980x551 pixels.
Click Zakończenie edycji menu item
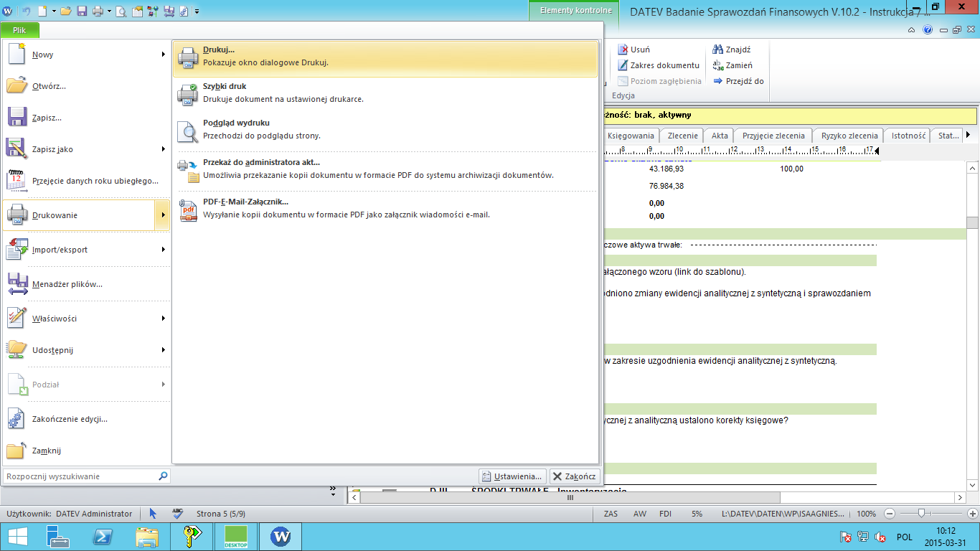[x=86, y=419]
